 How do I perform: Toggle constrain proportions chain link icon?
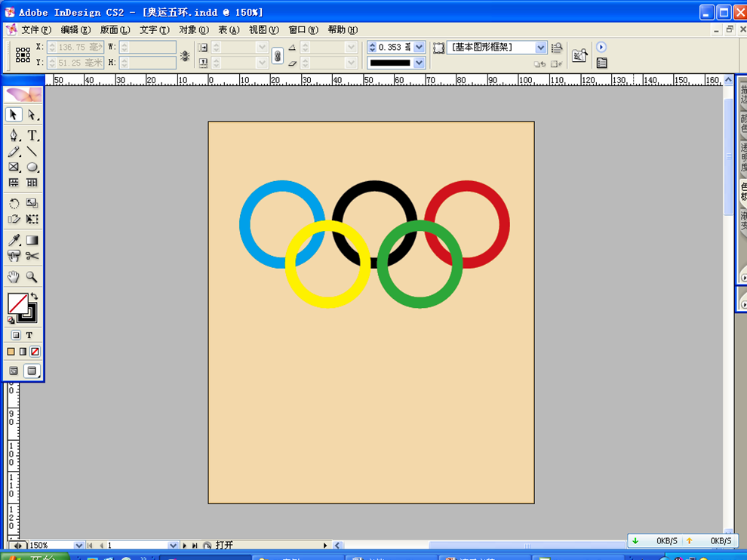(x=277, y=55)
